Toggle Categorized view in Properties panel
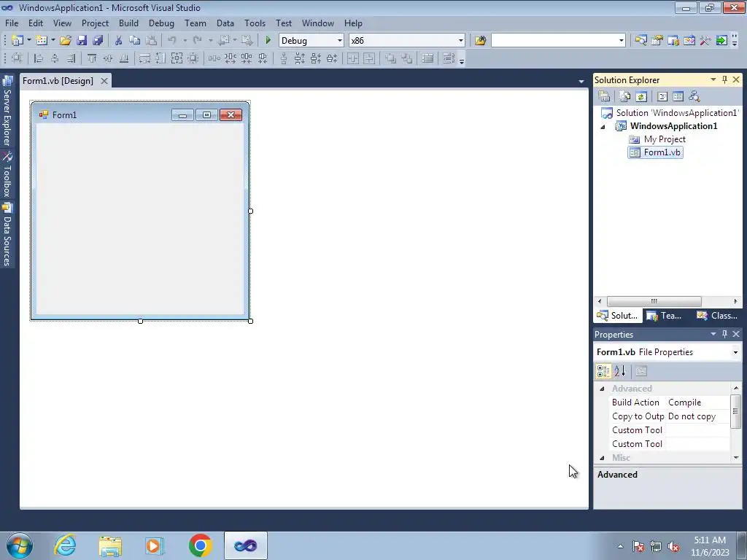 (603, 371)
